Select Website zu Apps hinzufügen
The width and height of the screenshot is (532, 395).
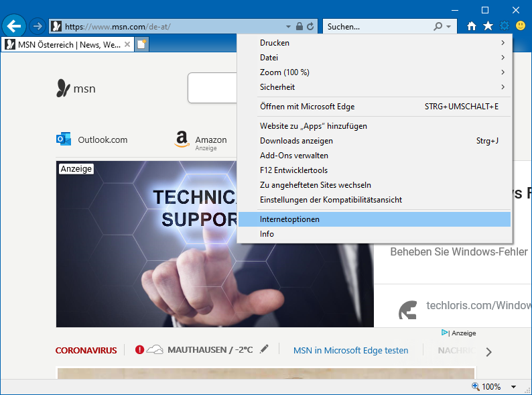coord(375,126)
